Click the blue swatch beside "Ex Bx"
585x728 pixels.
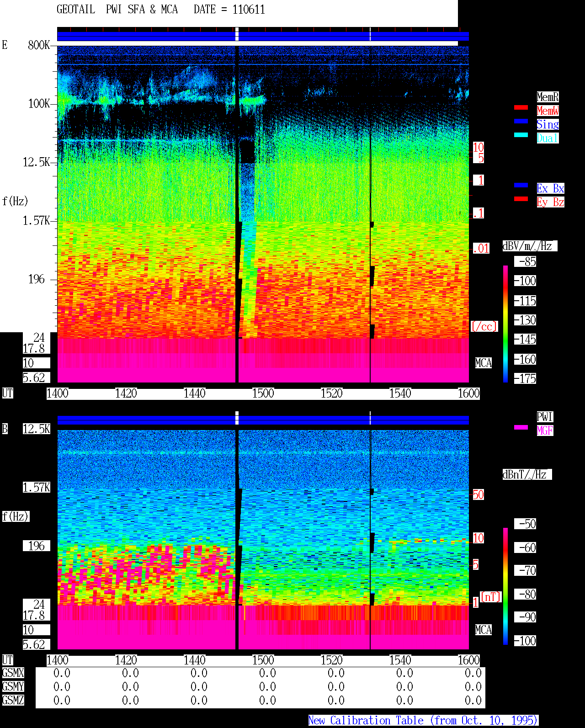tap(521, 185)
